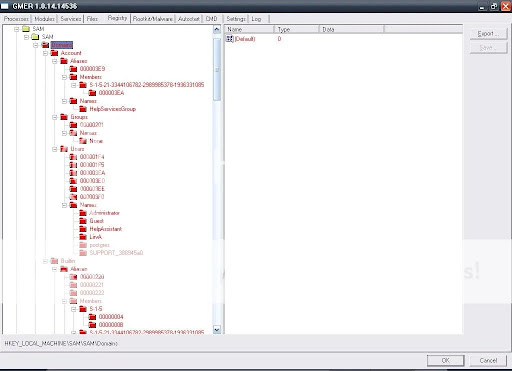Screen dimensions: 512x371
Task: Select the 00000222 key under Builtin
Action: pyautogui.click(x=92, y=293)
